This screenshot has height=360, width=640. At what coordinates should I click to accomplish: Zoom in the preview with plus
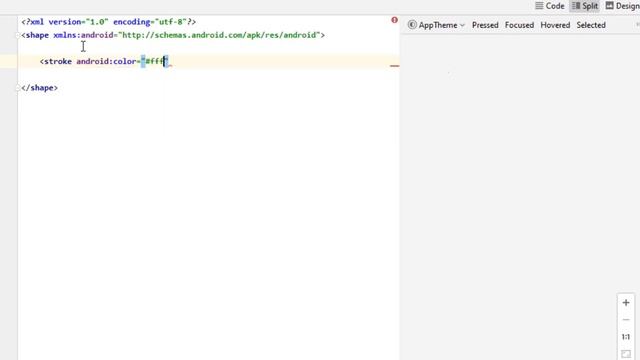[x=626, y=303]
